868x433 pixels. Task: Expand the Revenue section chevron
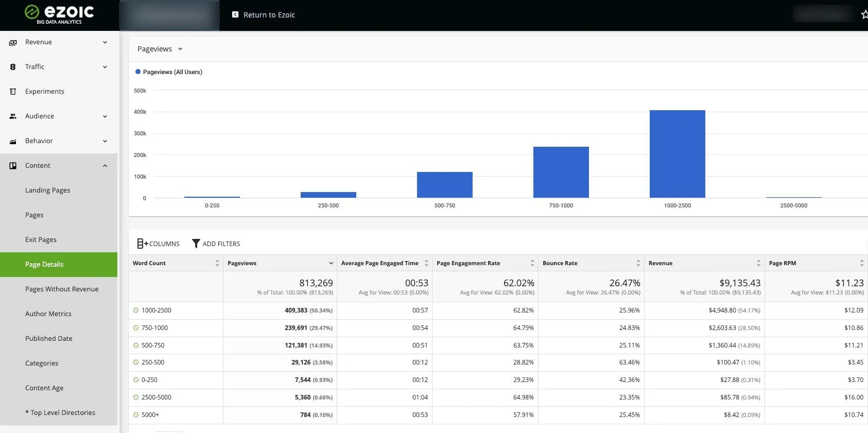click(105, 42)
